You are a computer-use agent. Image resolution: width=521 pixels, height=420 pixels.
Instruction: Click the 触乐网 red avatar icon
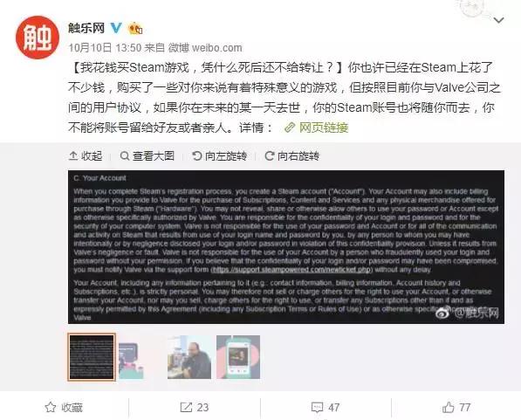pos(38,38)
